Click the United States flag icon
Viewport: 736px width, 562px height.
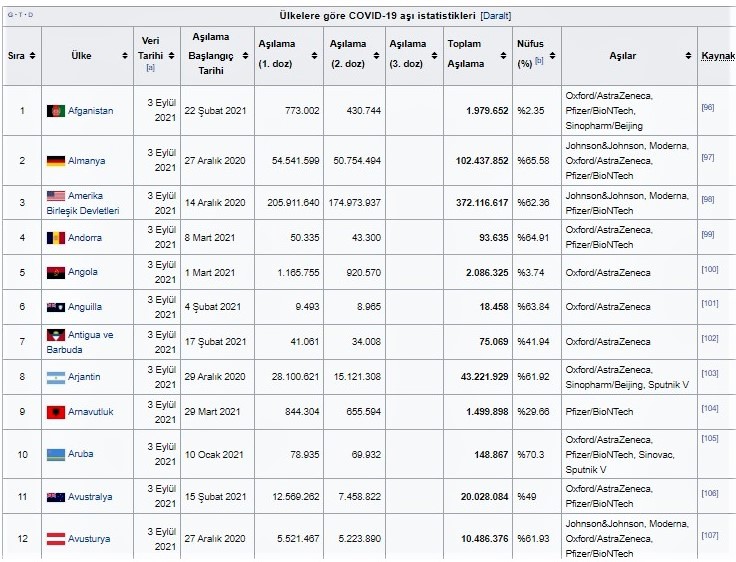point(56,196)
